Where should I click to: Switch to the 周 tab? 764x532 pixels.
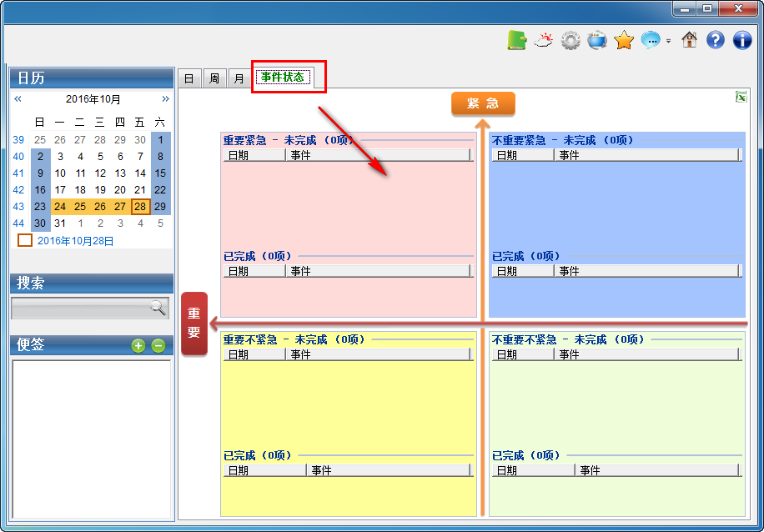pos(214,79)
